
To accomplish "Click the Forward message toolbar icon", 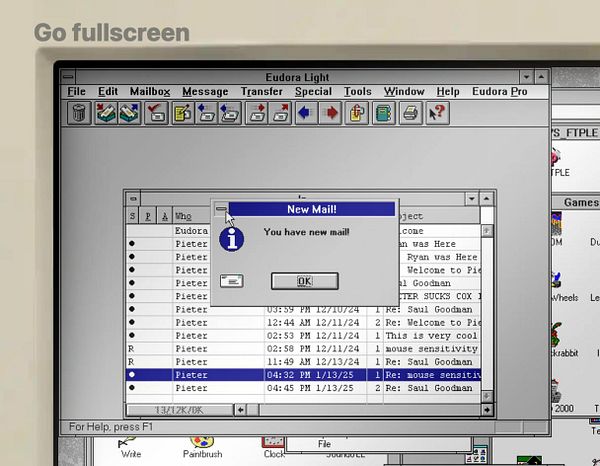I will [x=257, y=113].
